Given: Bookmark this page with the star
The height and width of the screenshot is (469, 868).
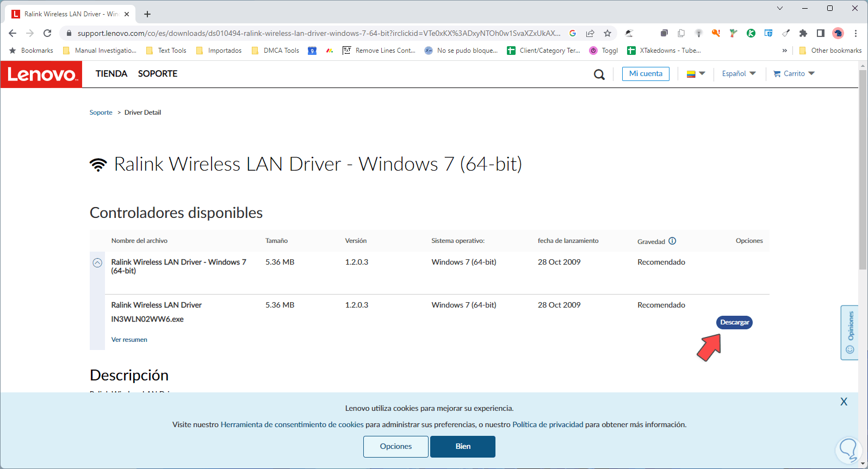Looking at the screenshot, I should (607, 33).
